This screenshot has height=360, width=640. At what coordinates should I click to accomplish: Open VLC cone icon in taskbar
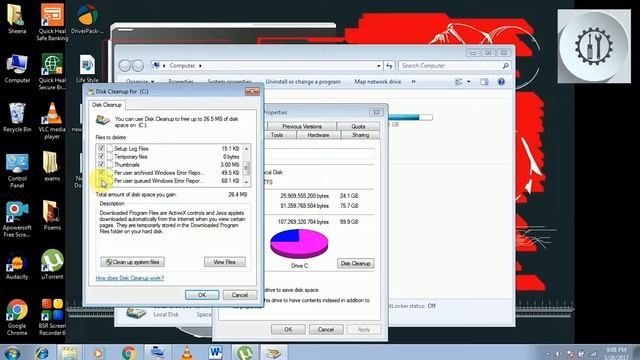(187, 353)
